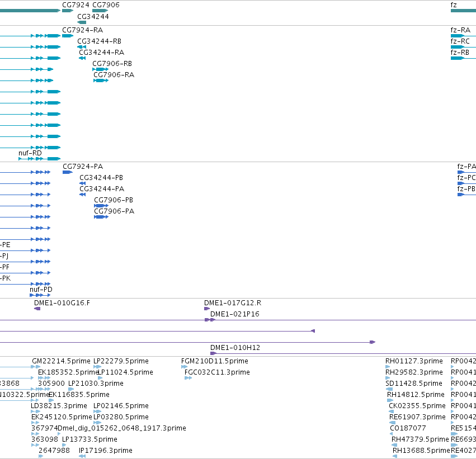Select the CG7924-PA protein label
476x459 pixels.
[83, 167]
